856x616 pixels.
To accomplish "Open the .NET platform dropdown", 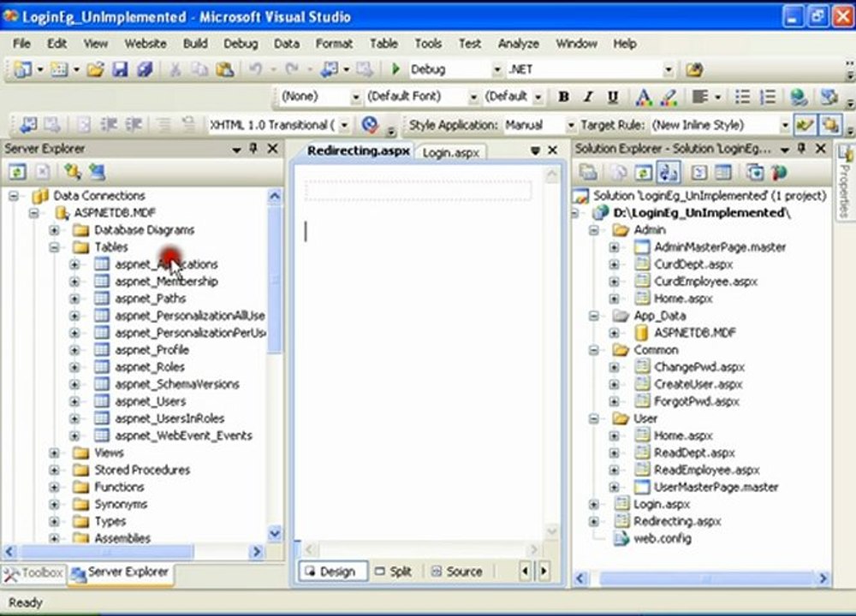I will point(669,69).
